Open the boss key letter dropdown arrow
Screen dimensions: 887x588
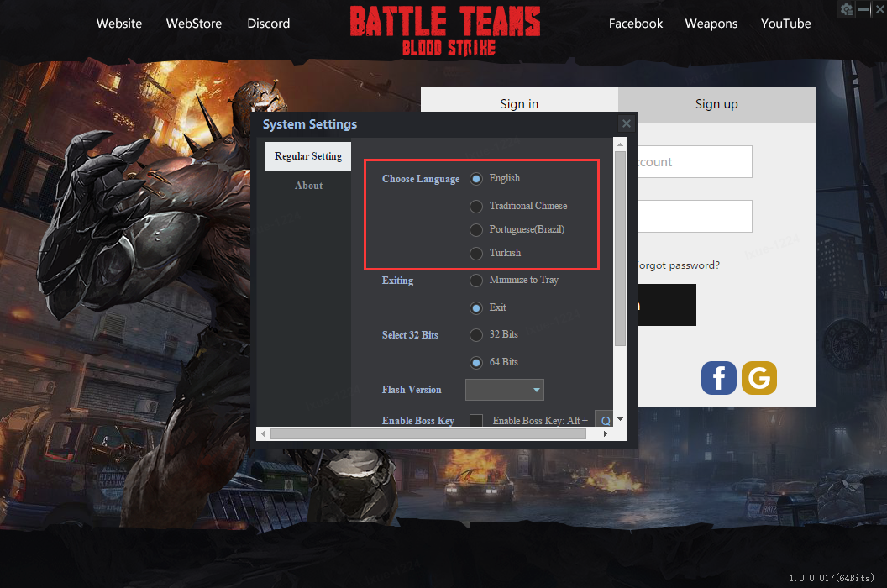(x=619, y=419)
